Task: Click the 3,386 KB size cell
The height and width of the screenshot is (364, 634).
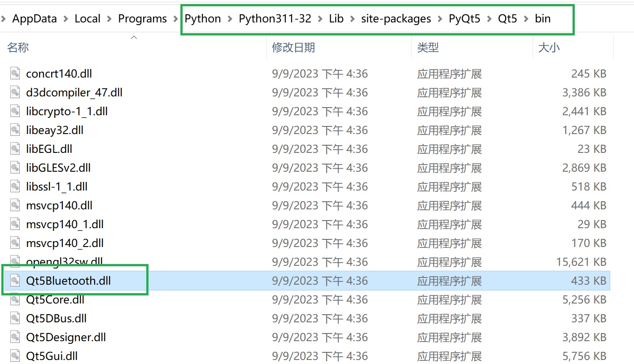Action: 584,92
